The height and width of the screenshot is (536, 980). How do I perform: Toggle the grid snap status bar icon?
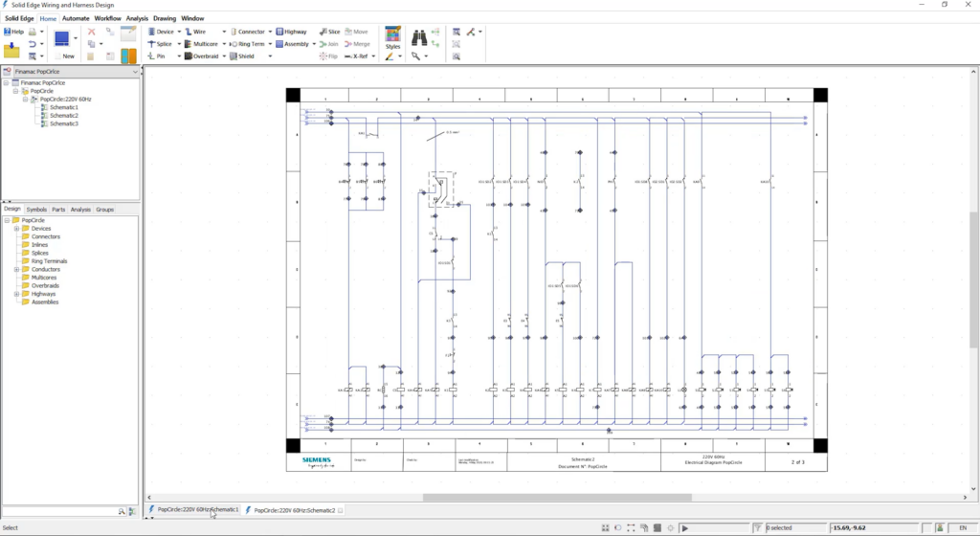click(605, 528)
